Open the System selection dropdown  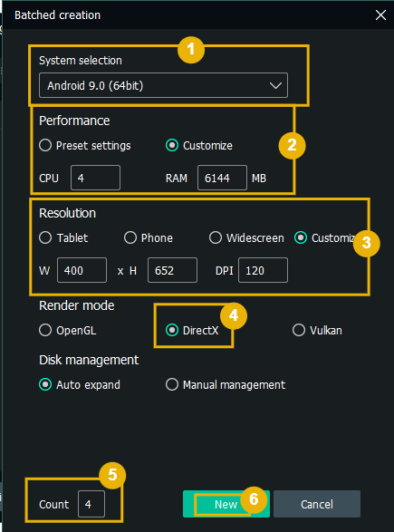pyautogui.click(x=163, y=85)
